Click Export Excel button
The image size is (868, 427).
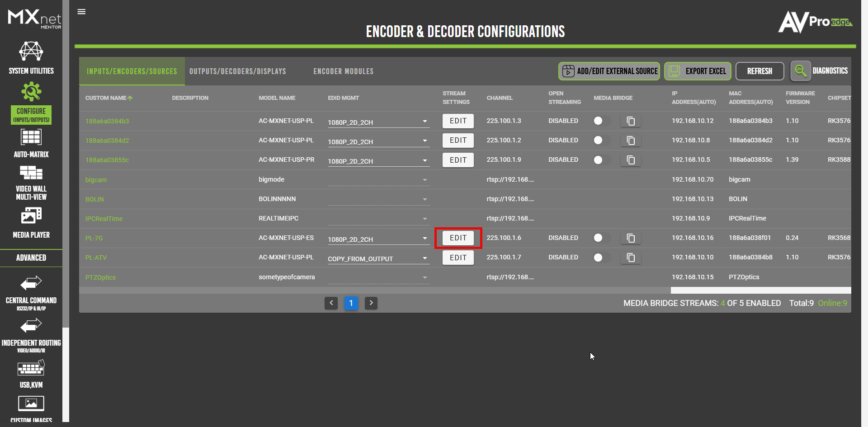click(x=697, y=71)
